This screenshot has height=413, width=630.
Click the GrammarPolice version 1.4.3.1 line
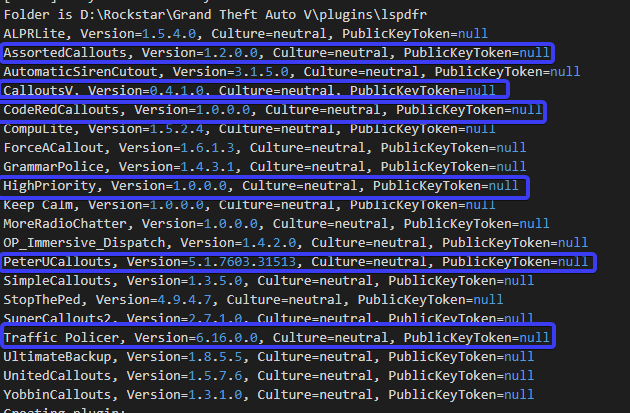pyautogui.click(x=265, y=166)
